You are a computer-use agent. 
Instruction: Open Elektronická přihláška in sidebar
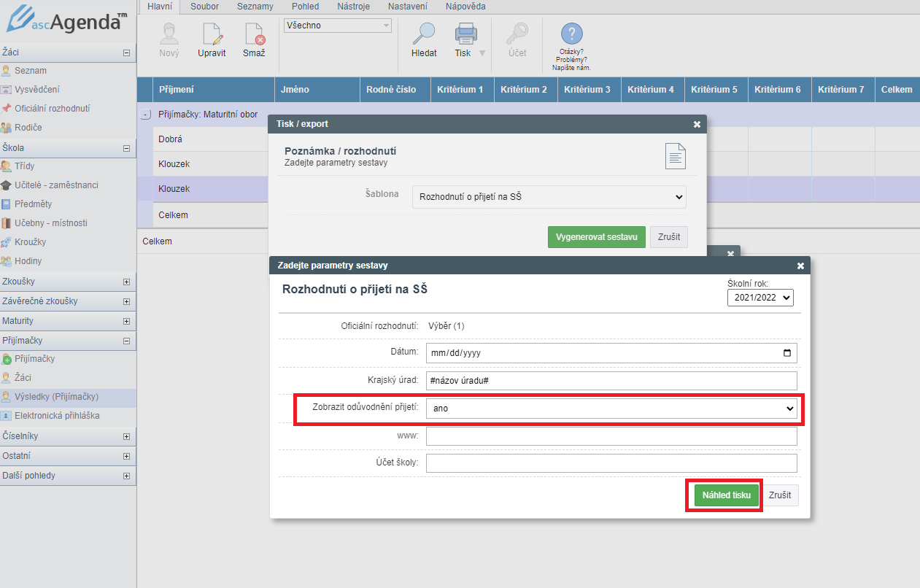[57, 416]
